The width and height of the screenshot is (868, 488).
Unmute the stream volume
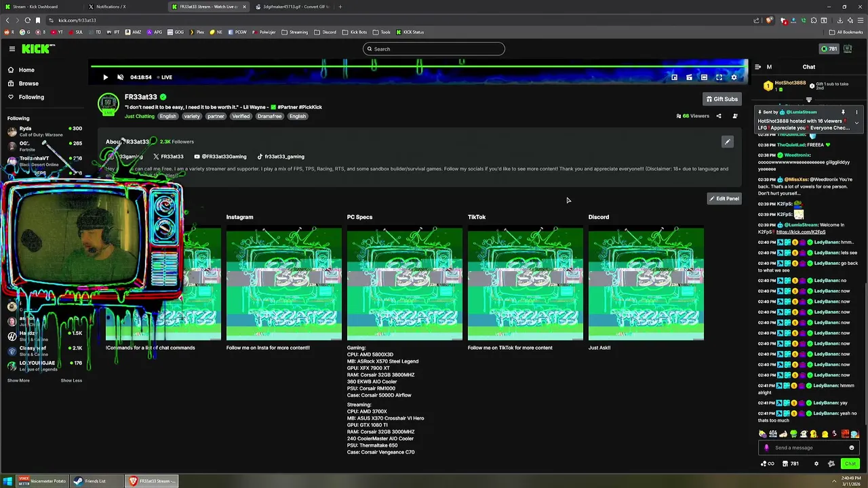click(121, 77)
